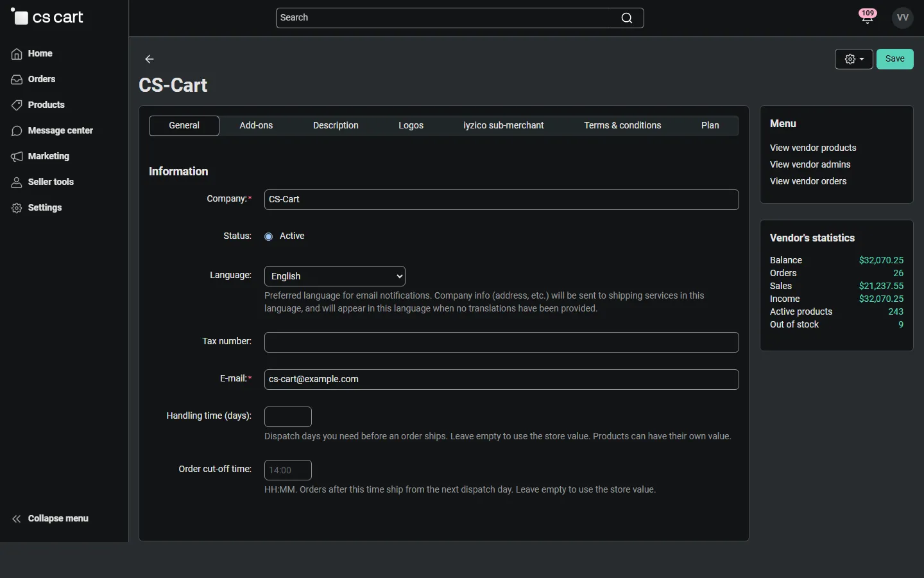Image resolution: width=924 pixels, height=578 pixels.
Task: Open the Language dropdown
Action: point(335,276)
